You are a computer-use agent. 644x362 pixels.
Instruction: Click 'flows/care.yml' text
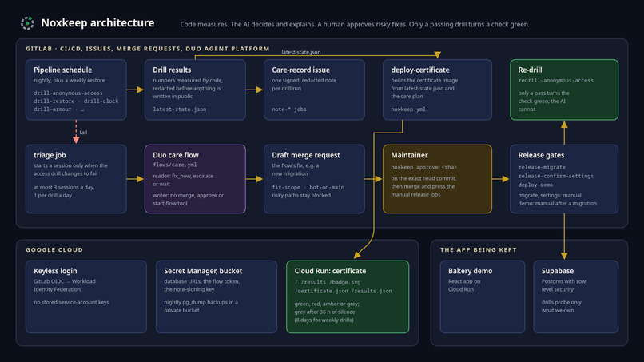tap(175, 165)
